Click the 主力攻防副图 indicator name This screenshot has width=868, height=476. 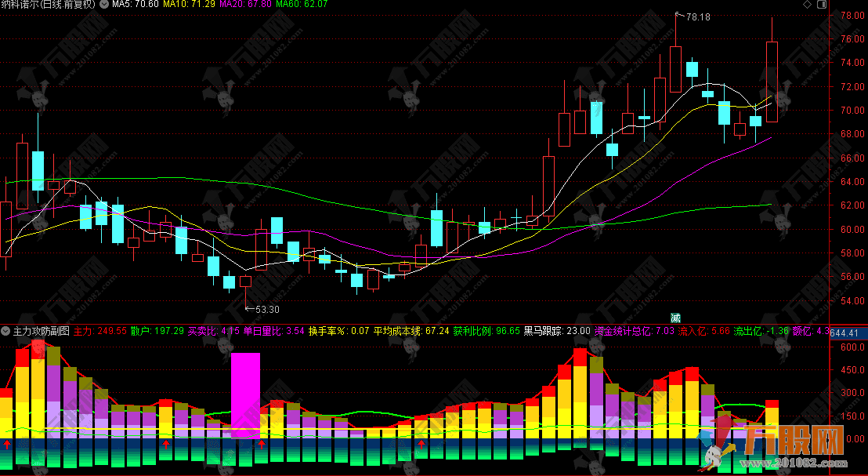point(42,332)
